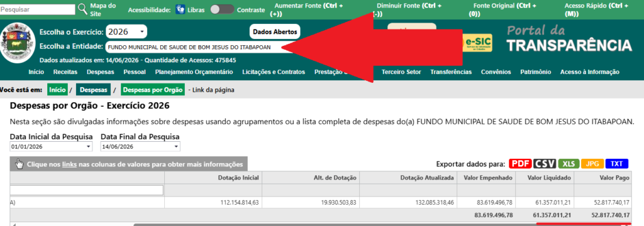This screenshot has height=226, width=644.
Task: Open Data Final da Pesquisa dropdown
Action: pyautogui.click(x=140, y=147)
